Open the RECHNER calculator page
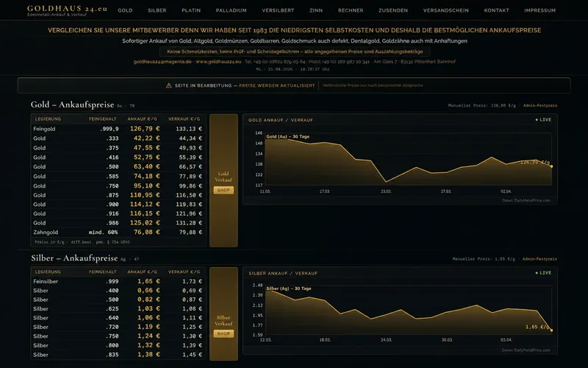 (x=351, y=10)
